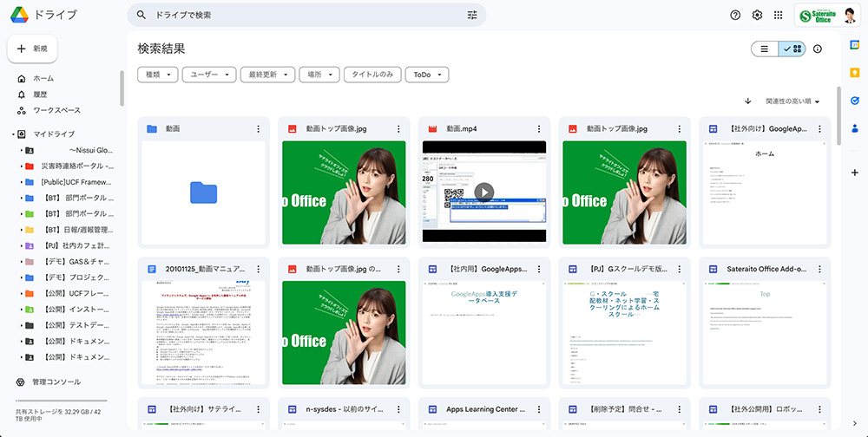Open storage usage 共有ストレージ link
This screenshot has height=437, width=868.
point(58,415)
